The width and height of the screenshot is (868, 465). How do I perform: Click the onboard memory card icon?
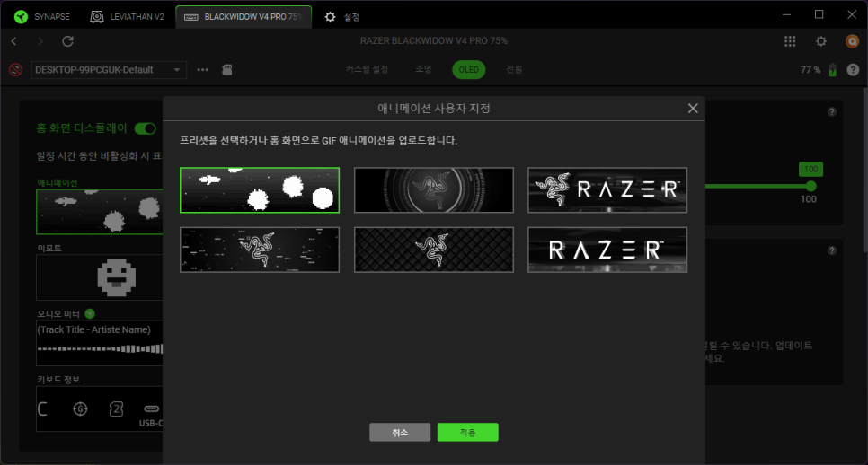tap(227, 70)
